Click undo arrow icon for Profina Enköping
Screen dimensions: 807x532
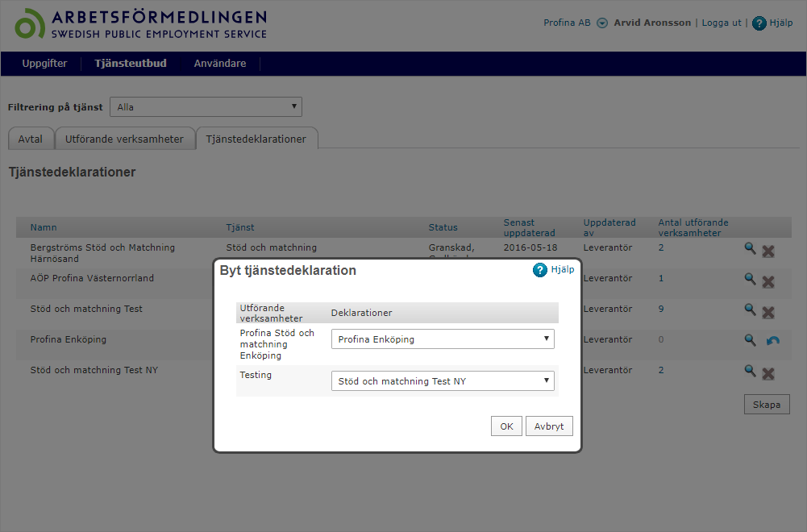click(772, 341)
